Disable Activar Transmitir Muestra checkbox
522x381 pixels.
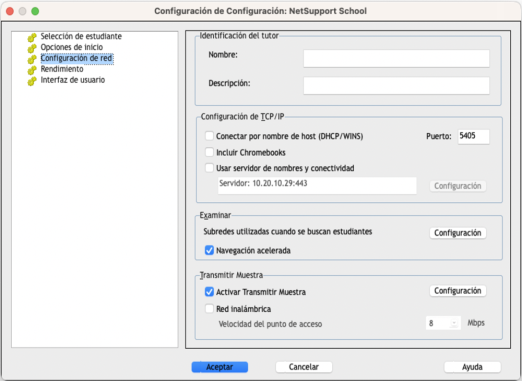tap(209, 292)
